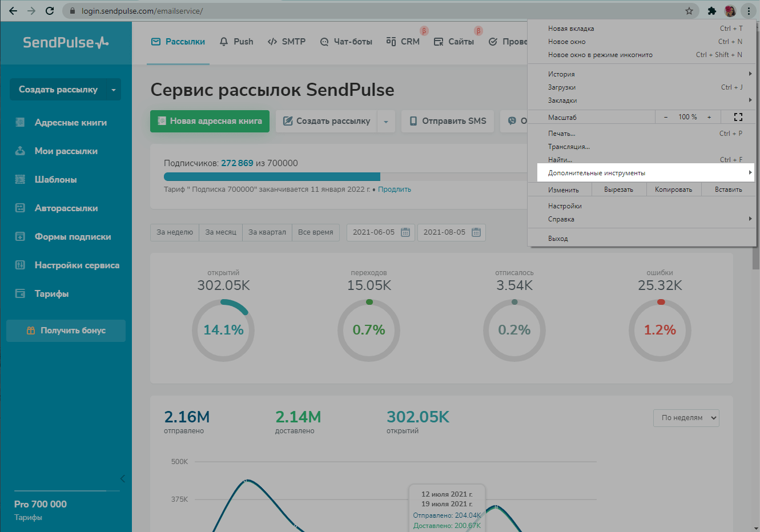
Task: Reload the page with refresh icon
Action: 50,11
